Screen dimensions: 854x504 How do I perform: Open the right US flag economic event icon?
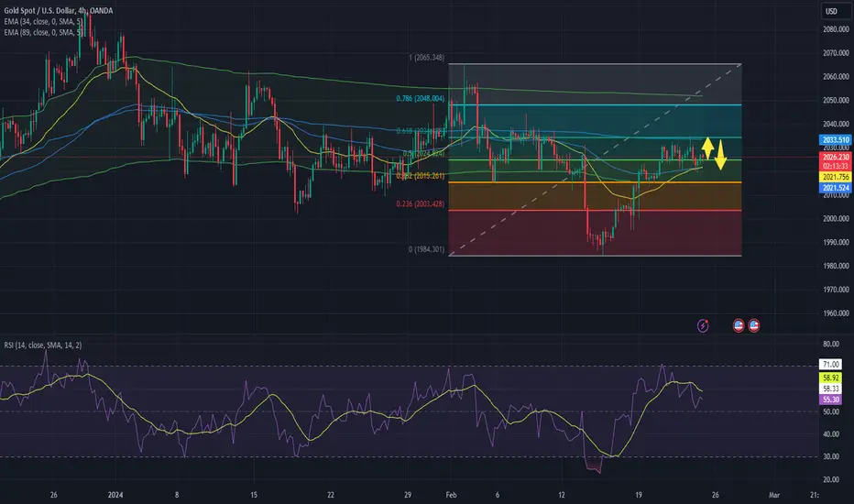(754, 326)
